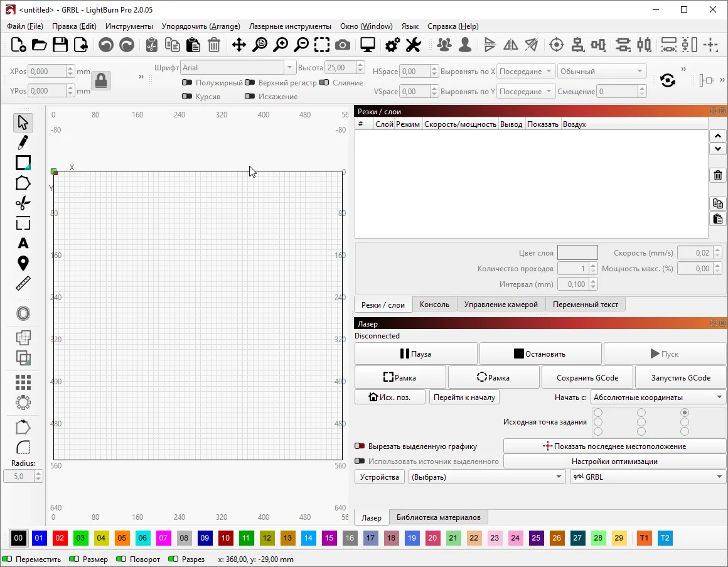Viewport: 728px width, 567px height.
Task: Select the Draw Lines pencil tool
Action: coord(23,143)
